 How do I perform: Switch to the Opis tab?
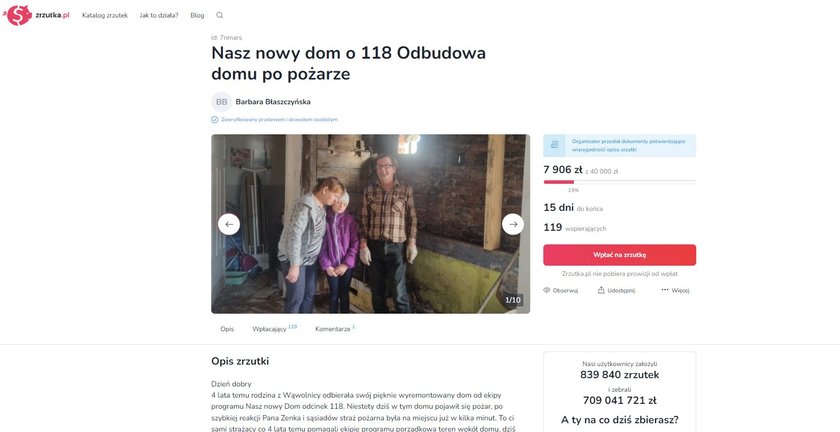227,329
